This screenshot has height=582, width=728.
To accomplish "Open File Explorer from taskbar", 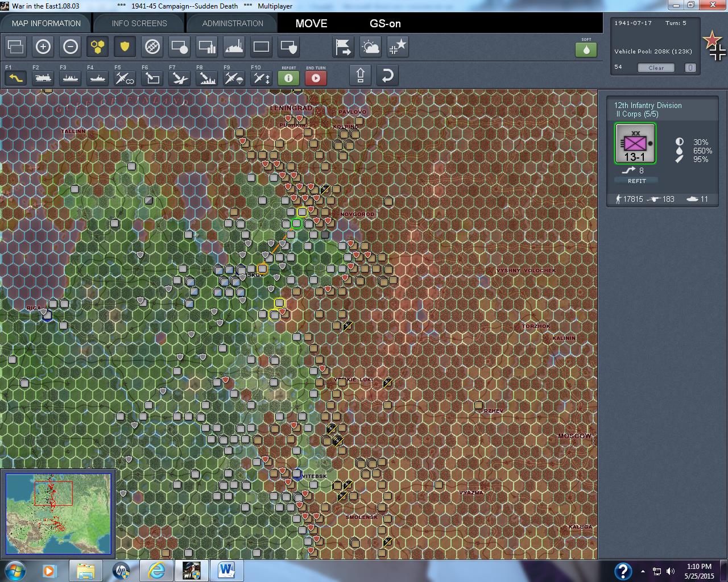I will pyautogui.click(x=86, y=570).
